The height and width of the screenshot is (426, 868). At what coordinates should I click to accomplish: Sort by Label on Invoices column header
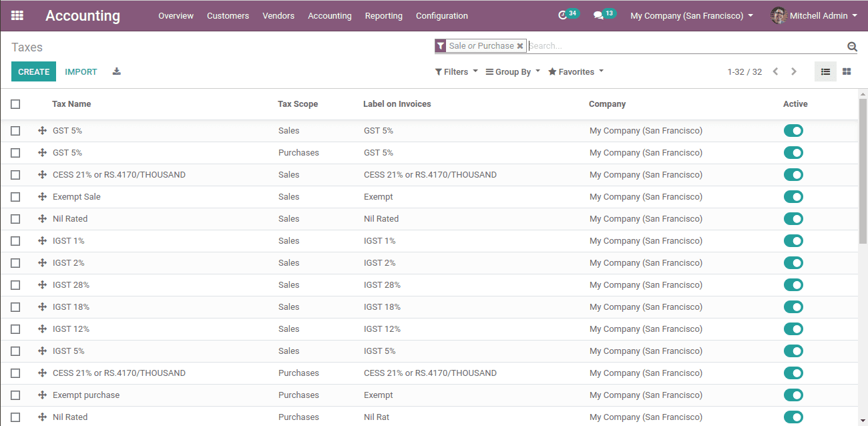(397, 104)
